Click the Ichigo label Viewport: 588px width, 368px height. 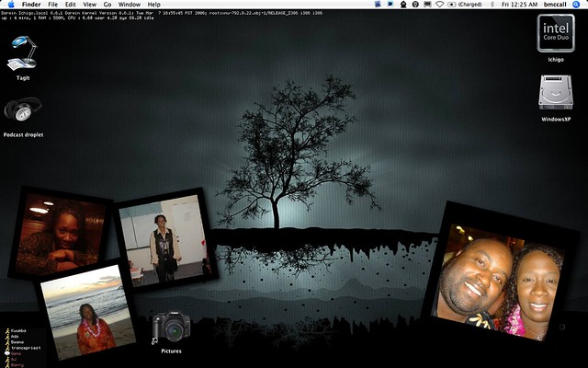click(556, 60)
